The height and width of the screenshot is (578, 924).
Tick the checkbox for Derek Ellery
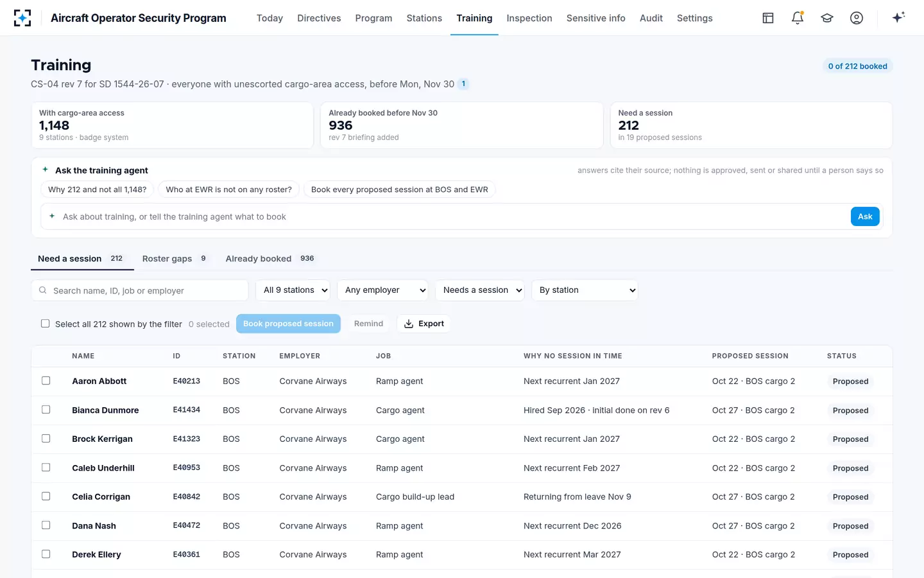46,554
